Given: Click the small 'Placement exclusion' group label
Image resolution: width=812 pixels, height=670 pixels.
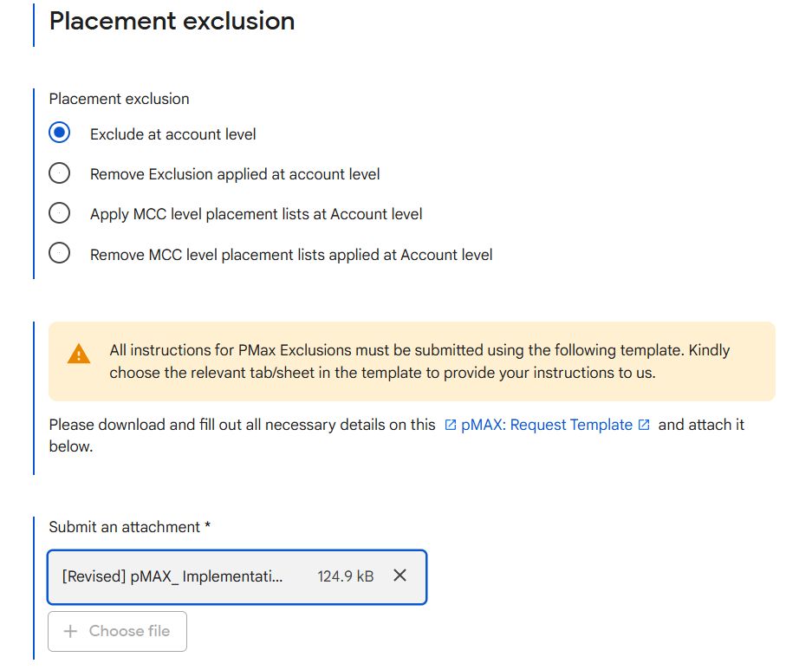Looking at the screenshot, I should 119,99.
